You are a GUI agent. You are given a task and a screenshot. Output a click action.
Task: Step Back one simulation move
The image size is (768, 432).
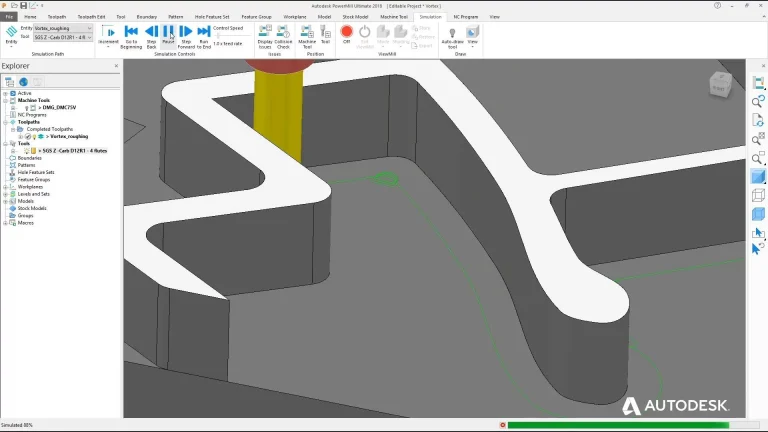point(151,36)
